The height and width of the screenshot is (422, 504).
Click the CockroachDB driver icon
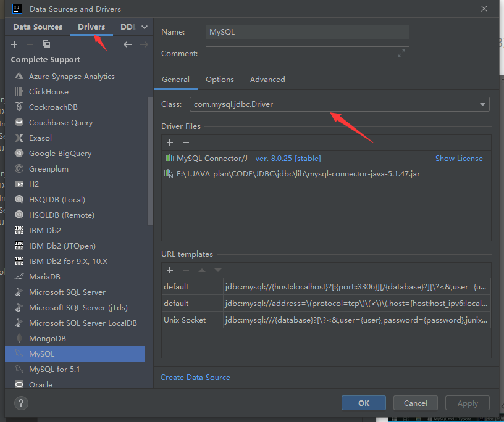pyautogui.click(x=19, y=107)
